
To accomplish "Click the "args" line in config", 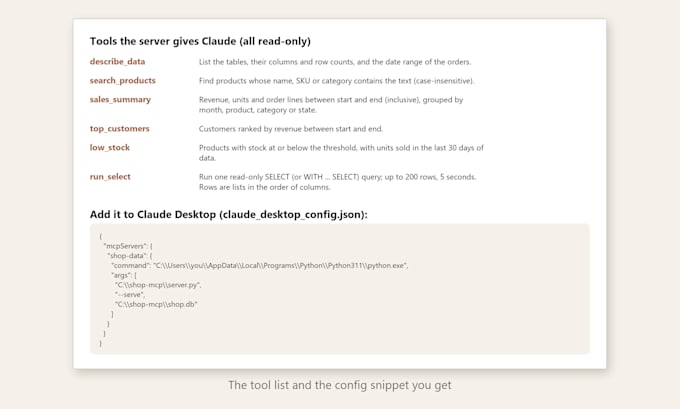I will pos(124,275).
